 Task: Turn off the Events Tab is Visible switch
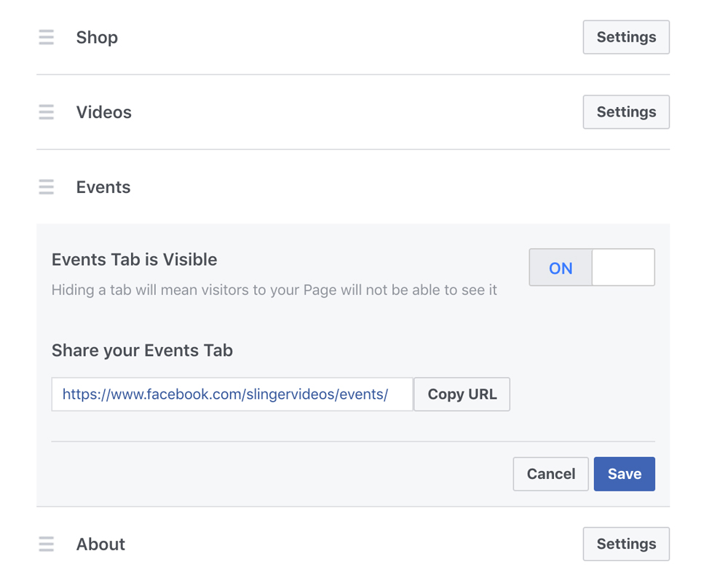[622, 267]
